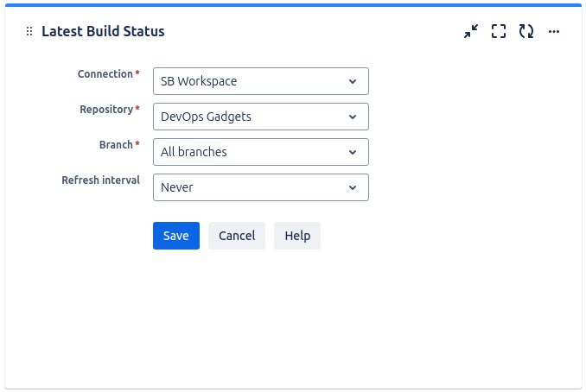Click the chevron arrow in the Branch field
Screen dimensions: 586x392
(353, 152)
